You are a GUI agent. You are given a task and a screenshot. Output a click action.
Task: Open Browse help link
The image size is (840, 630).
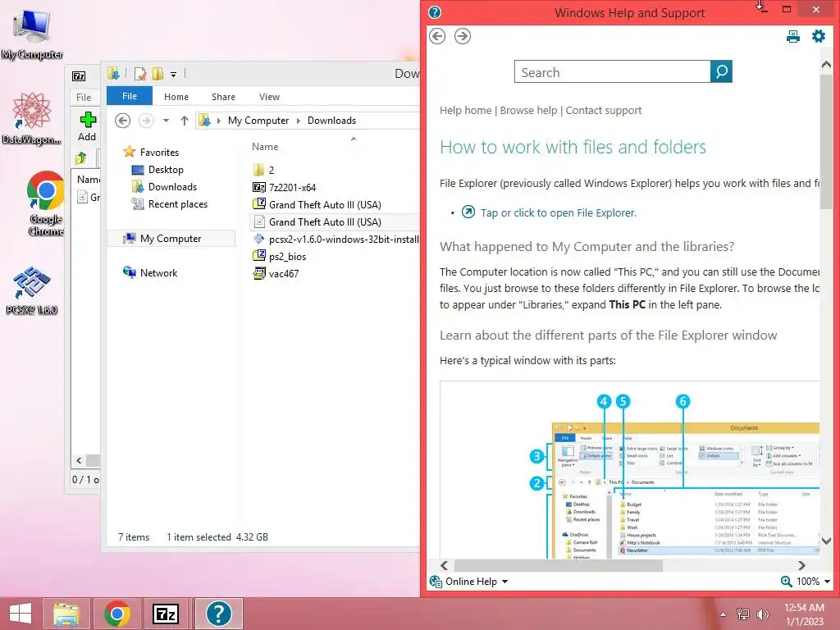pos(529,111)
